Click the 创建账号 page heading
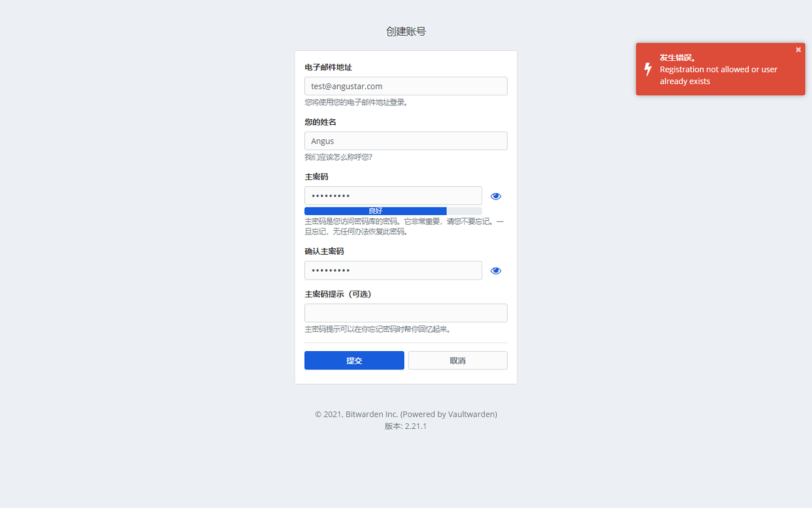The image size is (812, 508). (x=406, y=31)
